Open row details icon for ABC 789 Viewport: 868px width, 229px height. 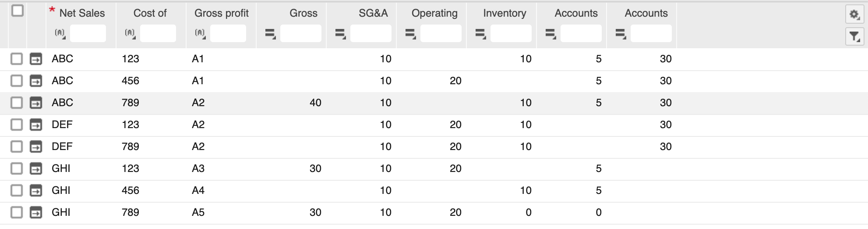pos(36,103)
